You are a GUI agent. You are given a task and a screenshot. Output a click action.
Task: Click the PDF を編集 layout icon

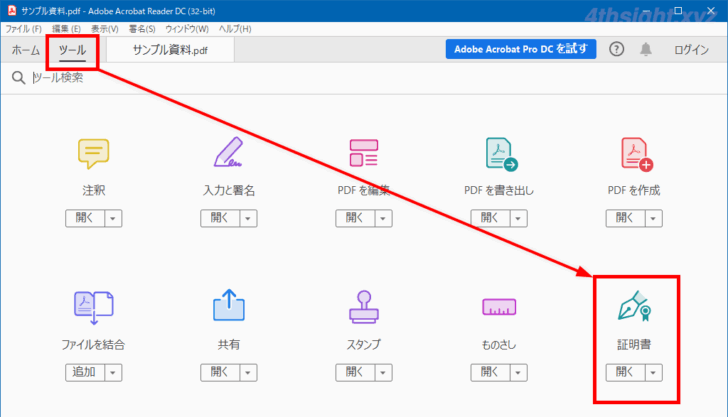coord(364,153)
